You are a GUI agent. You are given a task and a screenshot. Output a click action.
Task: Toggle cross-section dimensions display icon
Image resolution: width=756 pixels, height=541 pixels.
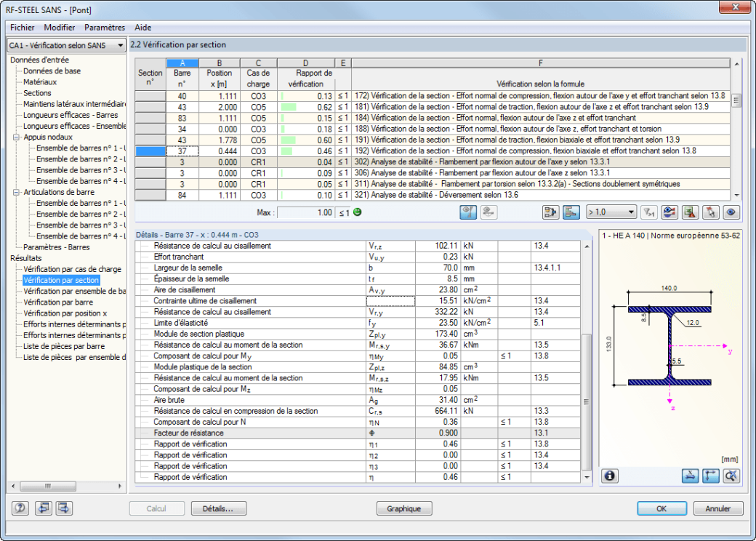click(691, 476)
